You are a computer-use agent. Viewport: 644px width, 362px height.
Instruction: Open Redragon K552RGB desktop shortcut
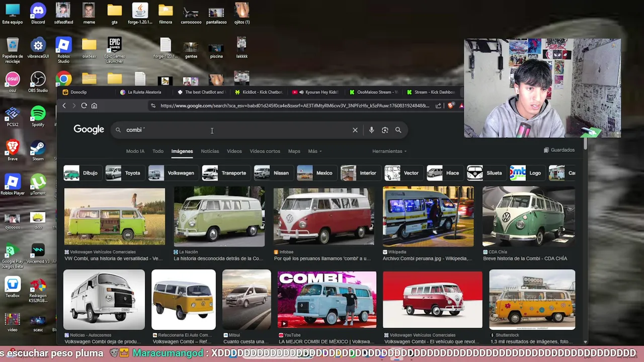pos(38,291)
